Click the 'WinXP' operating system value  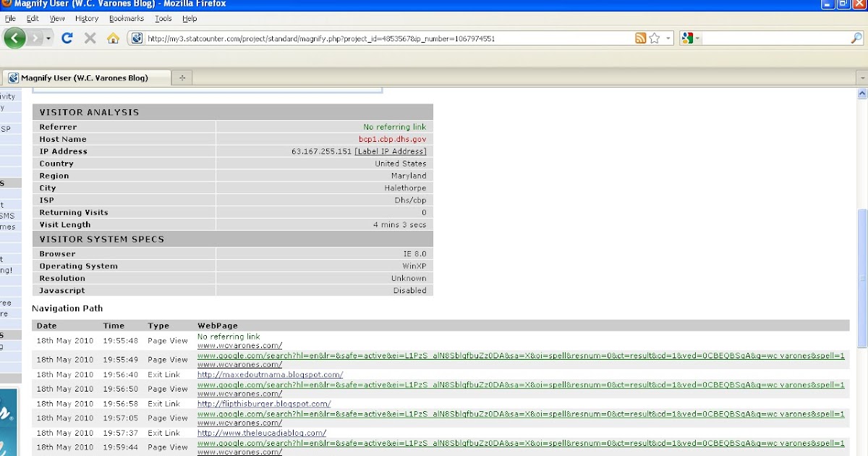[x=414, y=266]
